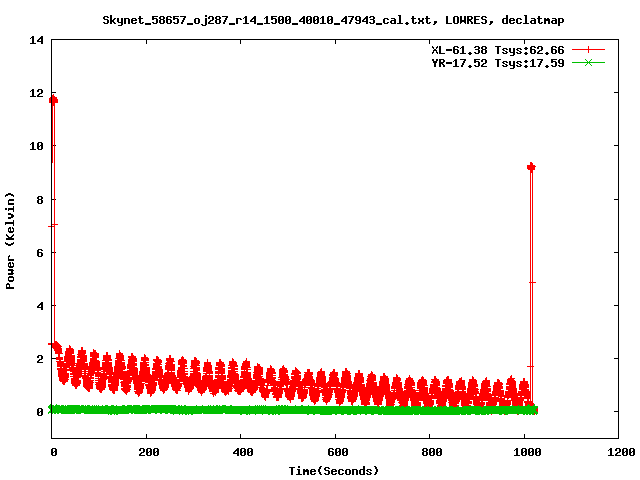
Task: Click the y-axis tick value 12
Action: click(x=36, y=93)
